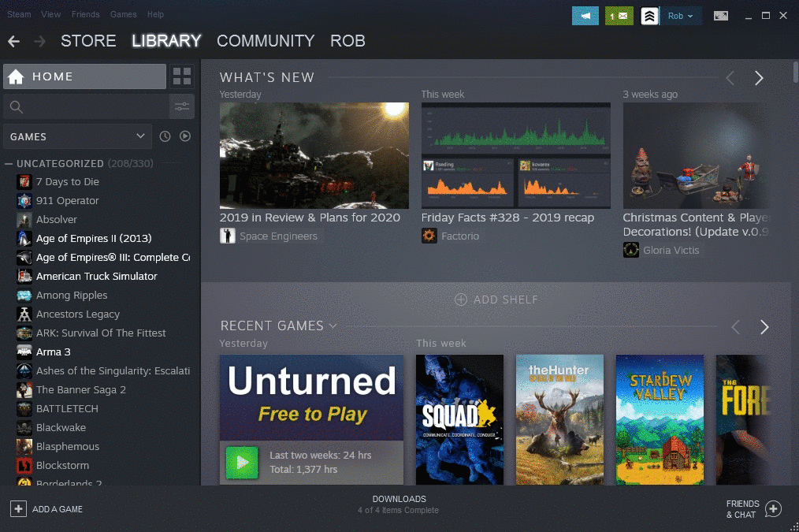Image resolution: width=799 pixels, height=532 pixels.
Task: Sort library by recent activity clock icon
Action: [x=165, y=136]
